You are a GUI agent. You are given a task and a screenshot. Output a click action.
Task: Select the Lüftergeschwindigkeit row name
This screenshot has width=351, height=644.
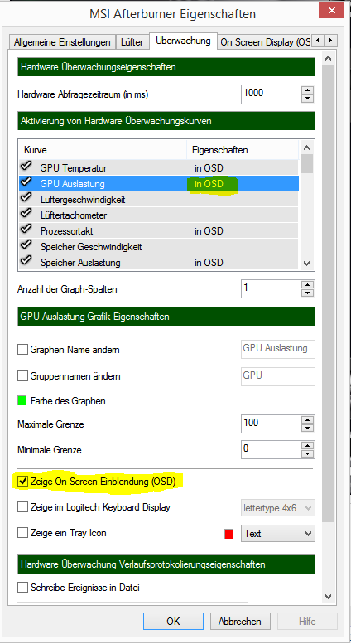coord(83,200)
